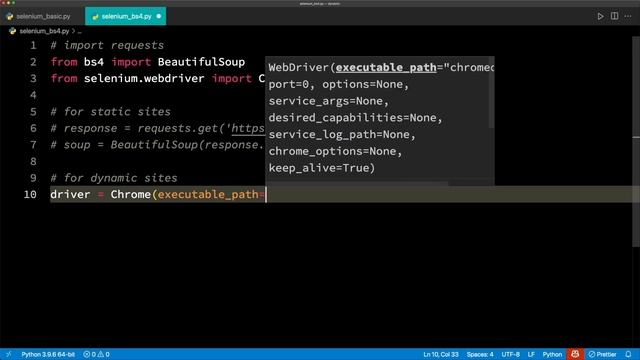Go to line via Ln 10, Col 33
640x360 pixels.
441,354
